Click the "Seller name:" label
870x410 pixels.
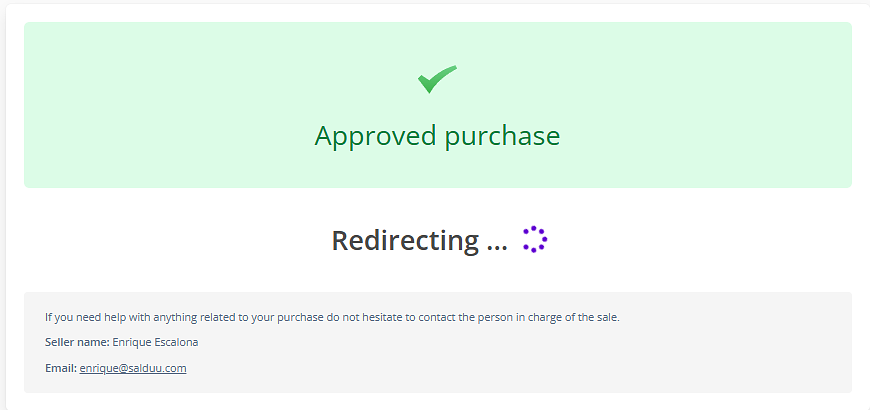tap(77, 342)
